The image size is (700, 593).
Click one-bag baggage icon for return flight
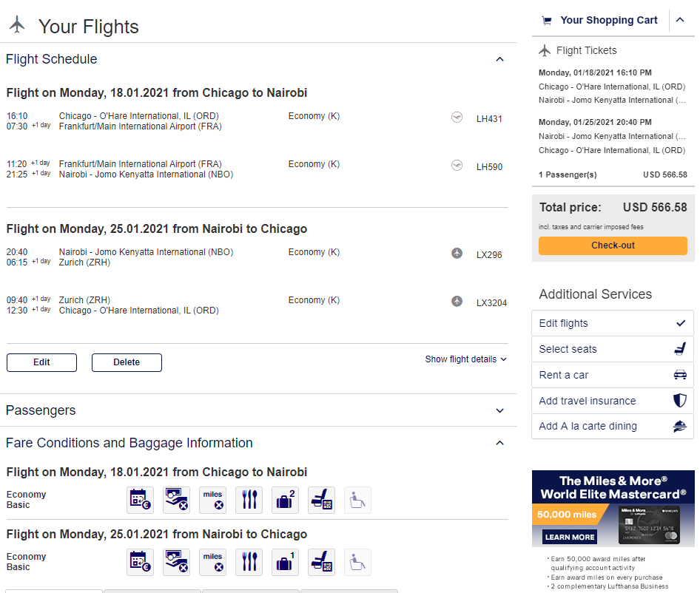coord(286,562)
